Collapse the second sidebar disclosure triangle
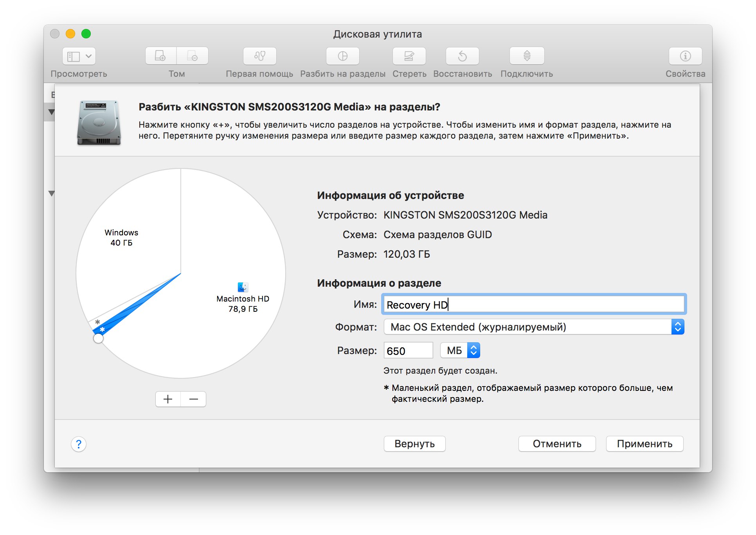The height and width of the screenshot is (535, 756). (x=51, y=193)
